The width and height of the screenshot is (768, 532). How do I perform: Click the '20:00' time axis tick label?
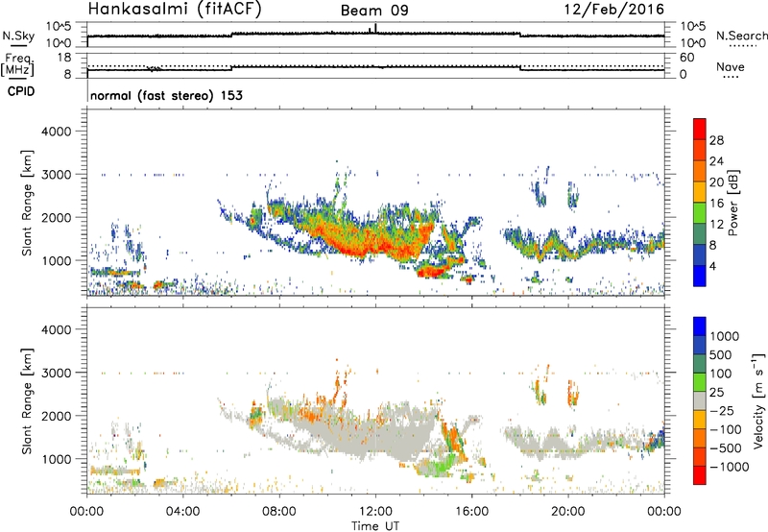tap(567, 512)
